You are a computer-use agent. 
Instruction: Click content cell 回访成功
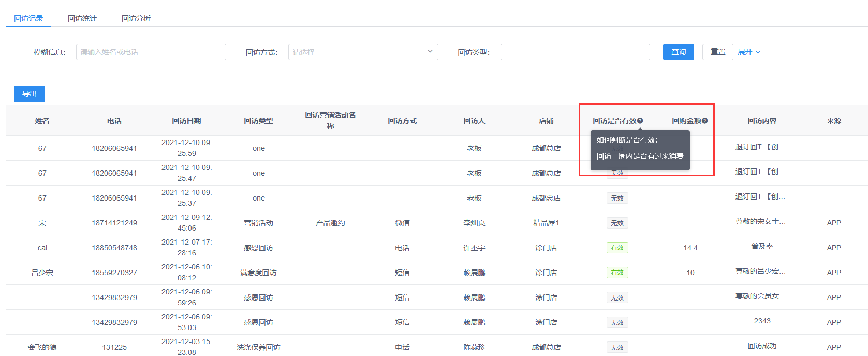point(762,346)
